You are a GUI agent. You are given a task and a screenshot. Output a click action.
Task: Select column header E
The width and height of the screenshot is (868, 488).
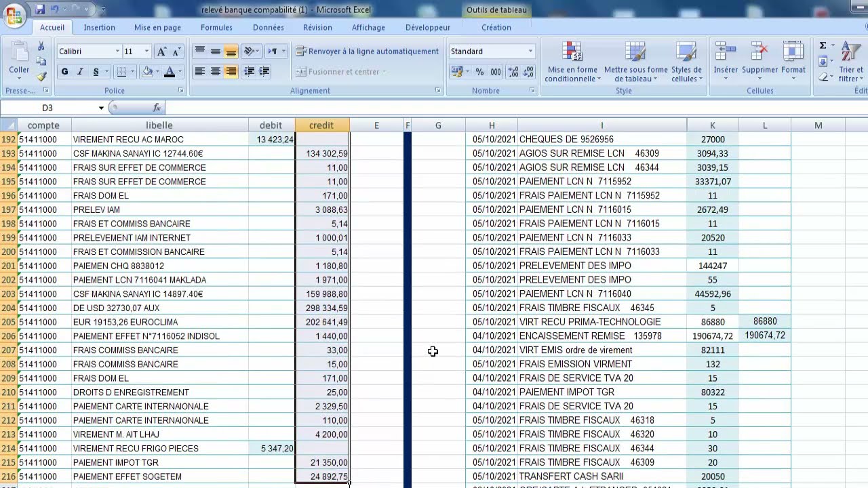(376, 125)
